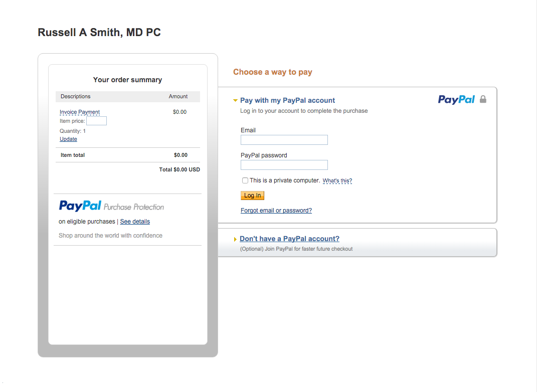Open the 'Forgot email or password?' link
The image size is (537, 392).
click(276, 210)
